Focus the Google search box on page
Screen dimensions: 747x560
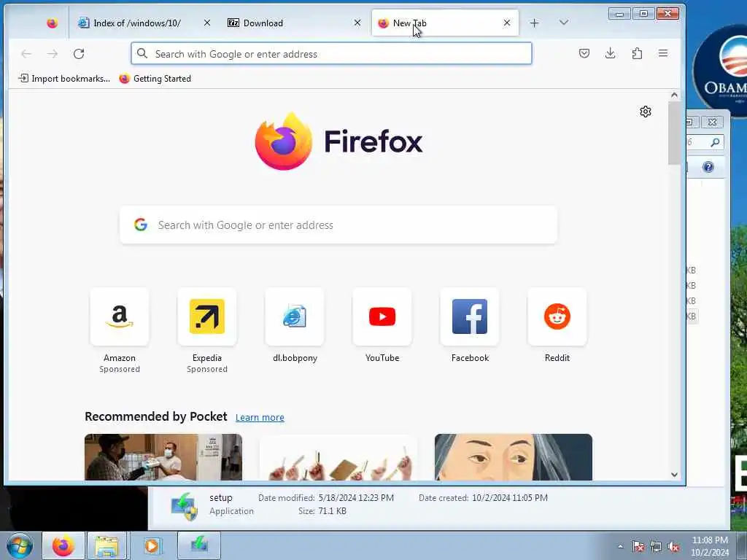click(338, 225)
